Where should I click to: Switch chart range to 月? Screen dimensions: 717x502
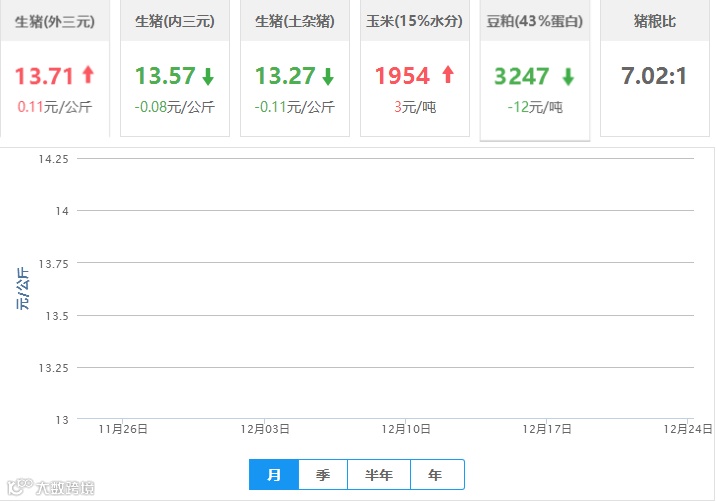(274, 475)
